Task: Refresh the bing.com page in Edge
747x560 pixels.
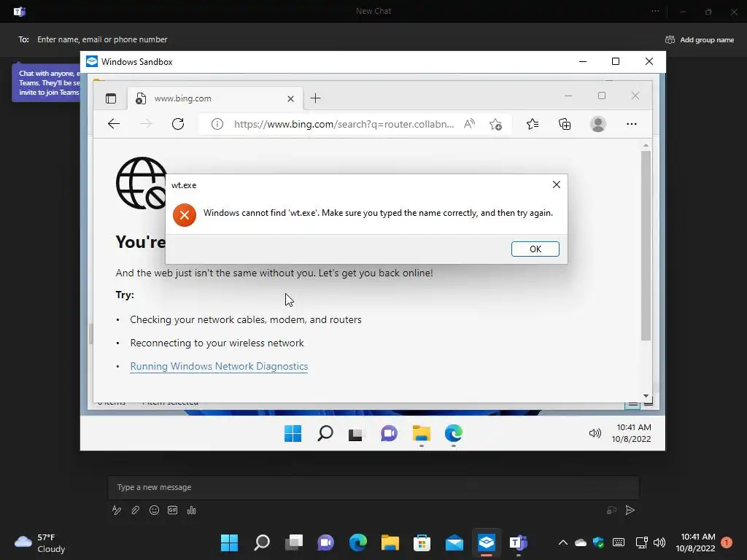Action: coord(178,124)
